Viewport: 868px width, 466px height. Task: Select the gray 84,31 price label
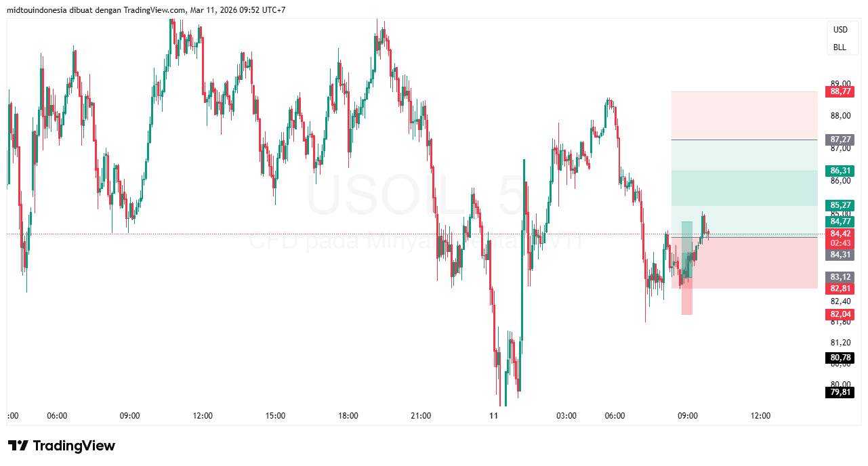(840, 255)
